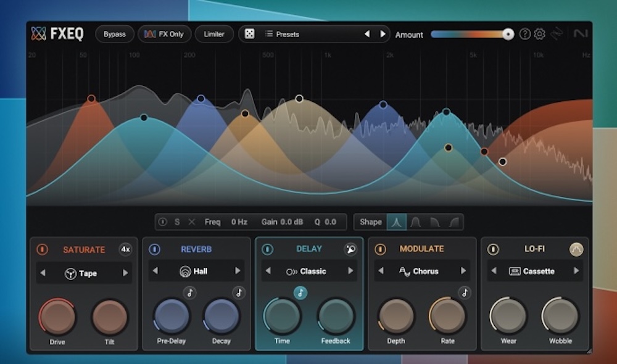
Task: Toggle the Modulate module power button
Action: (380, 250)
